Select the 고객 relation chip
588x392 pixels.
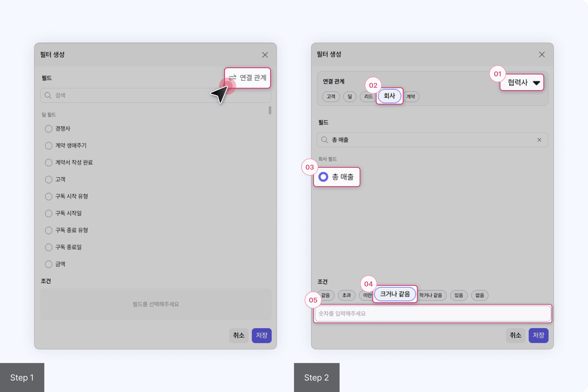330,97
